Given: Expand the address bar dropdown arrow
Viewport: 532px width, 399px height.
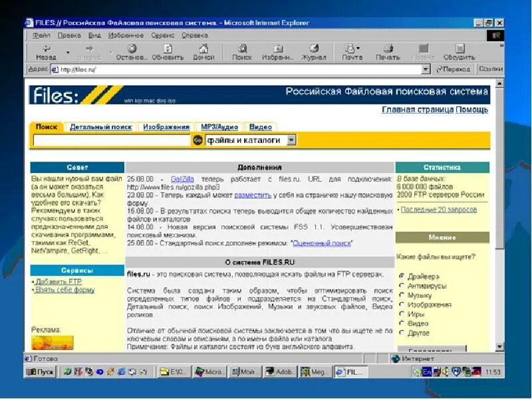Looking at the screenshot, I should click(x=426, y=69).
